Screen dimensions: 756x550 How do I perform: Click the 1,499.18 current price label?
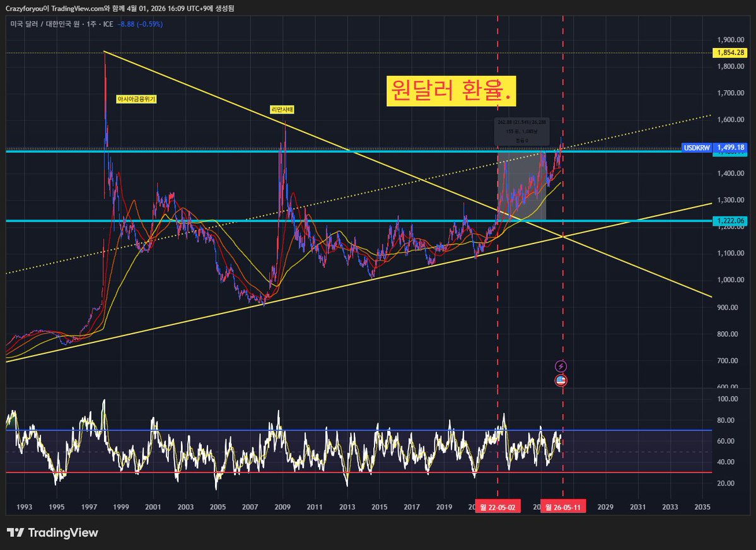(730, 148)
